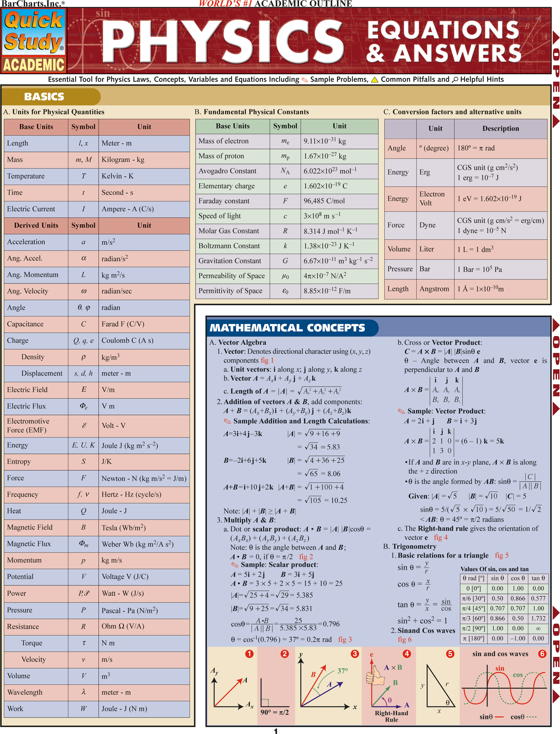Viewport: 560px width, 734px height.
Task: Click the 'Description' column header
Action: (x=500, y=128)
